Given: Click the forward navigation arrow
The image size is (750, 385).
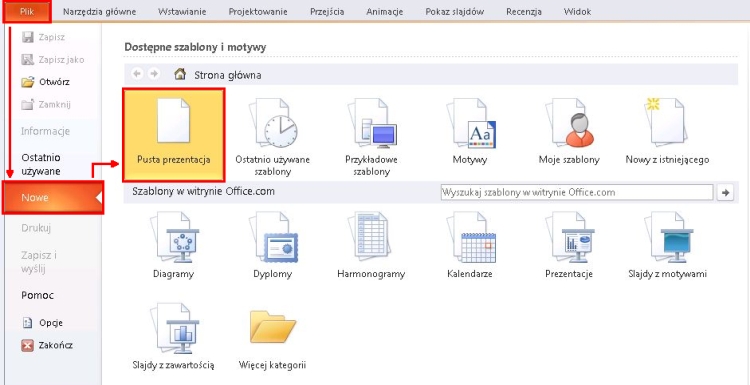Looking at the screenshot, I should coord(154,74).
